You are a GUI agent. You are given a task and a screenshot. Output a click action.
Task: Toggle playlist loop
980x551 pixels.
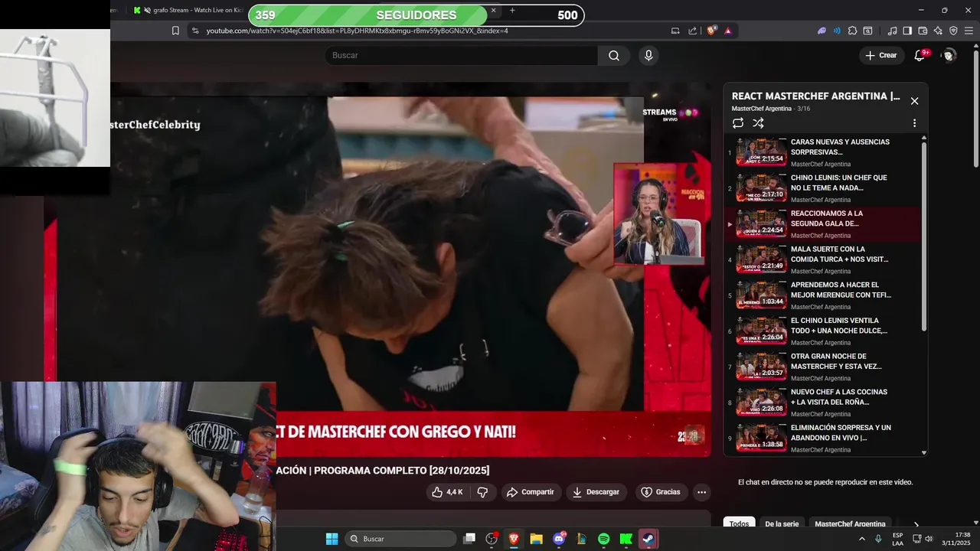point(738,123)
